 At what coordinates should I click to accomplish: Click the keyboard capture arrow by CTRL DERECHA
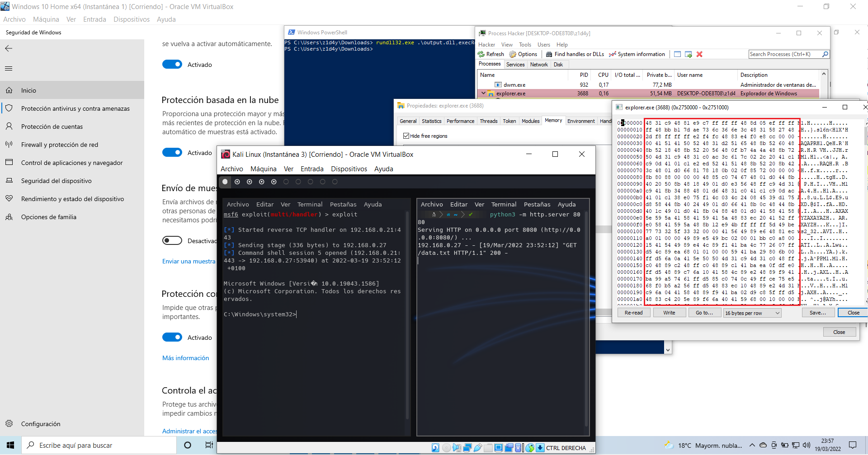[540, 448]
